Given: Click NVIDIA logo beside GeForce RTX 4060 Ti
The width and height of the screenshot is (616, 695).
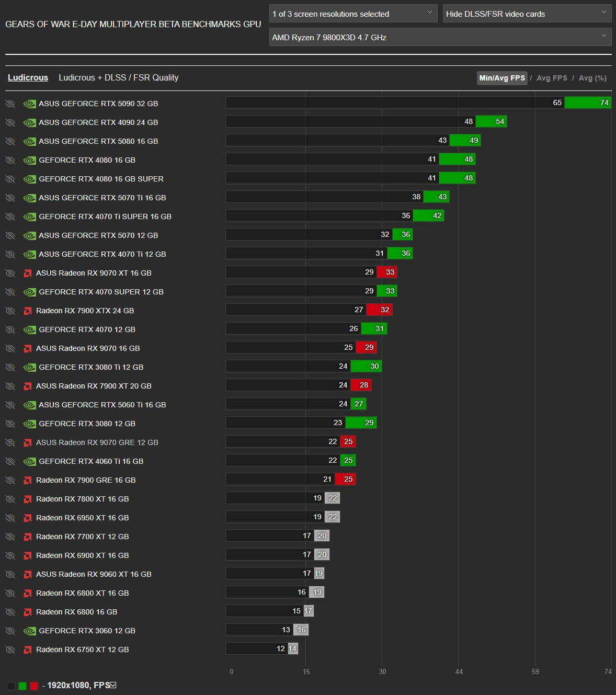Looking at the screenshot, I should pyautogui.click(x=30, y=461).
